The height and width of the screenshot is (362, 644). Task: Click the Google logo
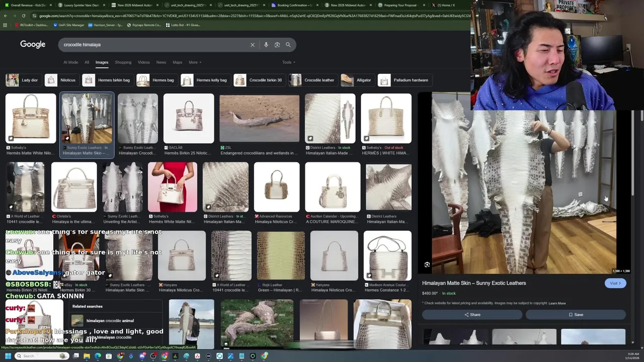[33, 44]
